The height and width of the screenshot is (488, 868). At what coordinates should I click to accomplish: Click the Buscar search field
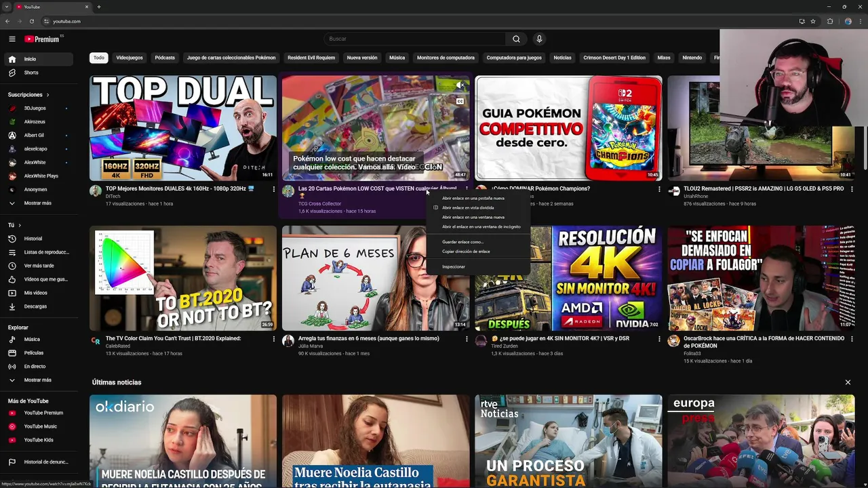point(414,39)
